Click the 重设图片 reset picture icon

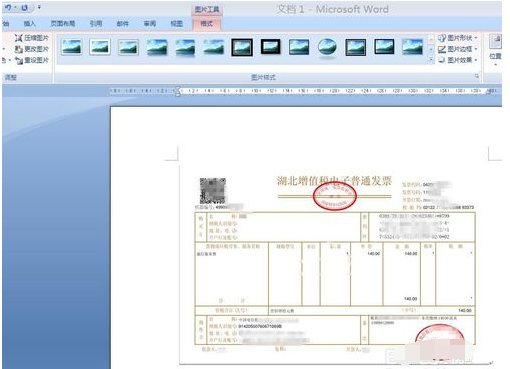pos(19,60)
